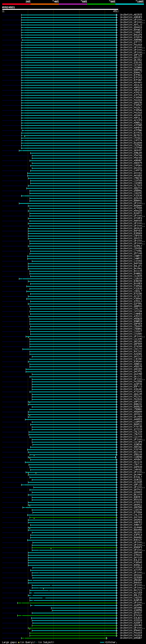Image resolution: width=146 pixels, height=644 pixels.
Task: Choose hit UniRef100_Q9FSZ5
Action: tap(131, 55)
